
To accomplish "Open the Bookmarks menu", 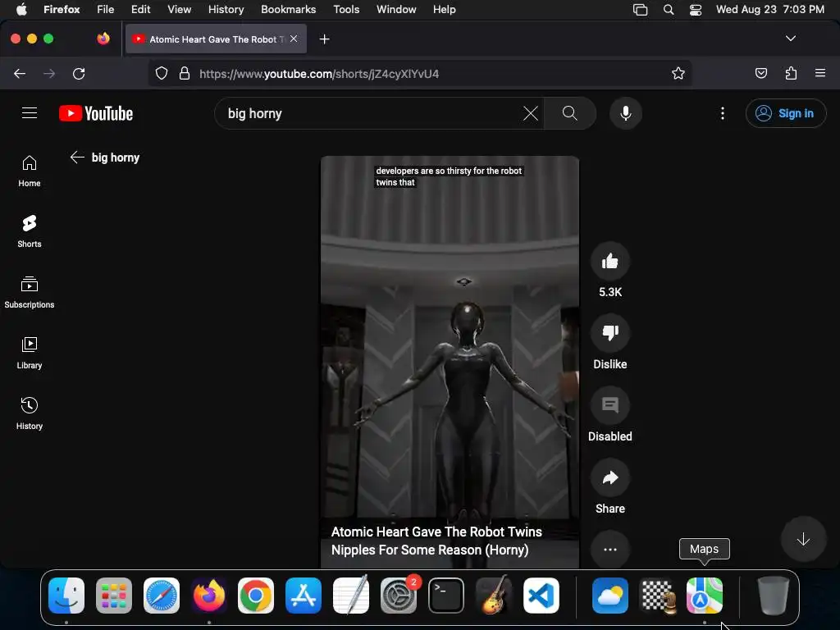I will click(x=288, y=9).
